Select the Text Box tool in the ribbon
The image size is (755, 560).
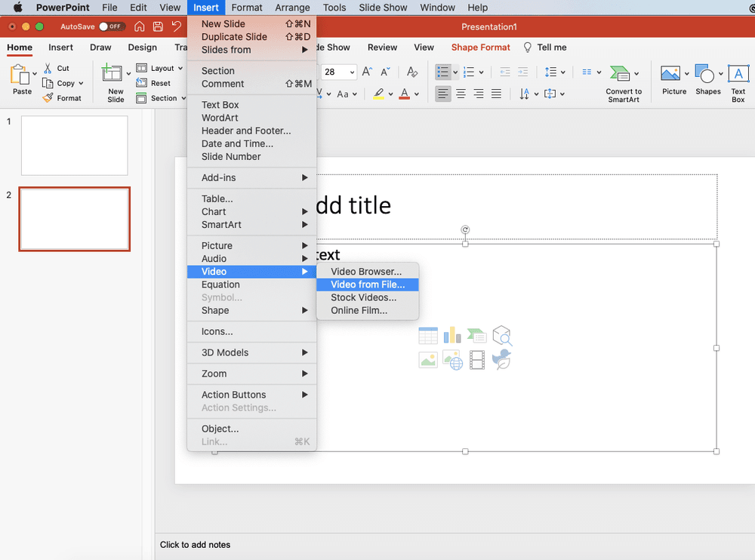point(738,78)
